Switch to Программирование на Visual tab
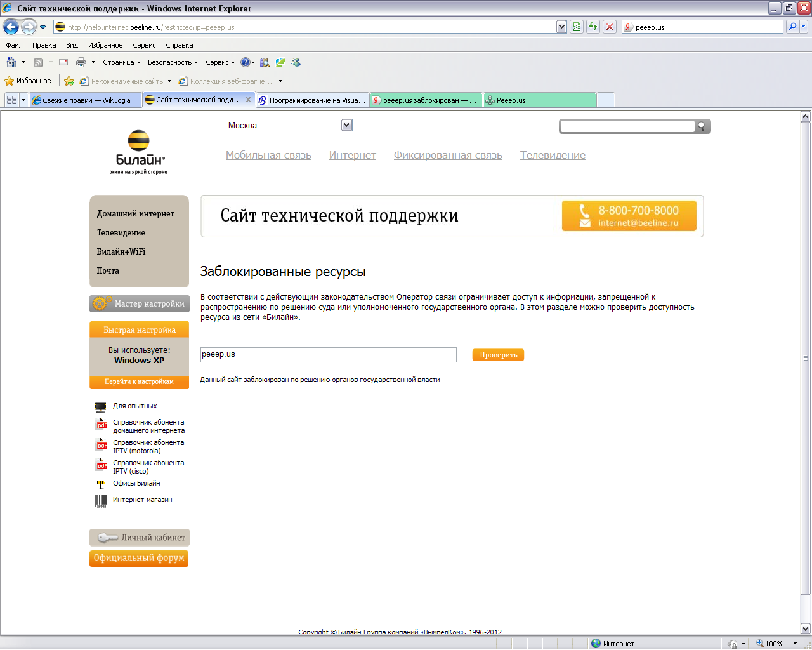Image resolution: width=812 pixels, height=650 pixels. pyautogui.click(x=312, y=100)
